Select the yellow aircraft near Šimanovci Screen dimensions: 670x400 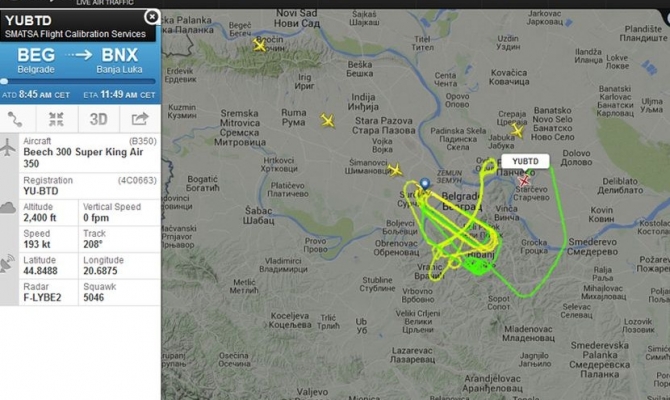point(395,170)
